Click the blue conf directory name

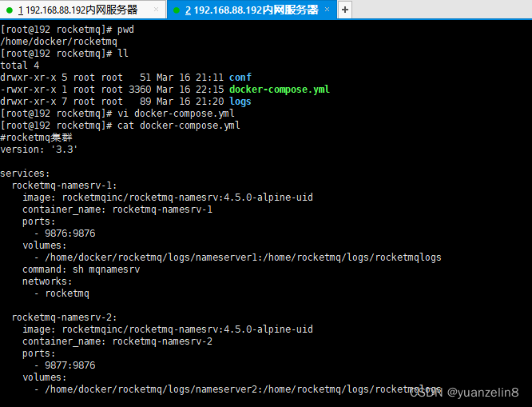tap(240, 78)
